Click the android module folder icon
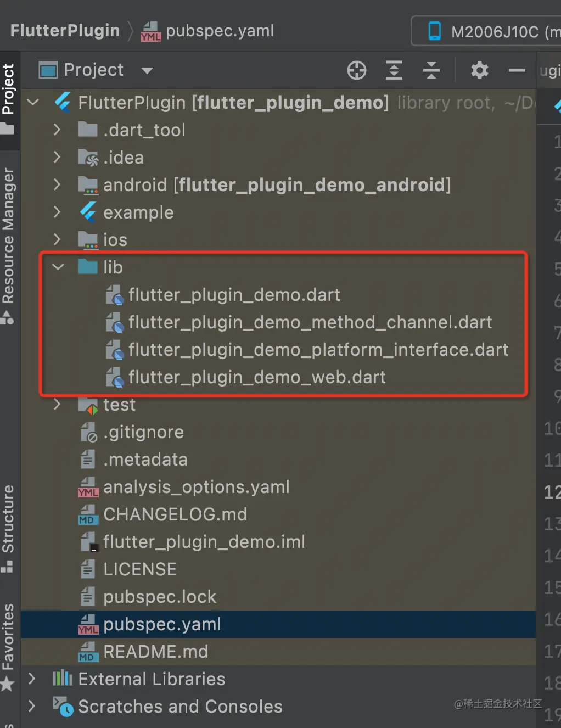The width and height of the screenshot is (561, 728). (88, 185)
